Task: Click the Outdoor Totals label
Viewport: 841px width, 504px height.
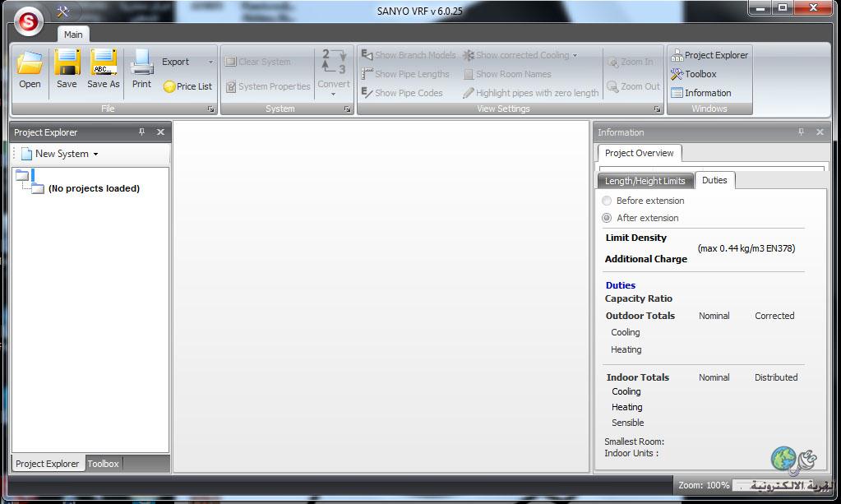Action: (x=640, y=316)
